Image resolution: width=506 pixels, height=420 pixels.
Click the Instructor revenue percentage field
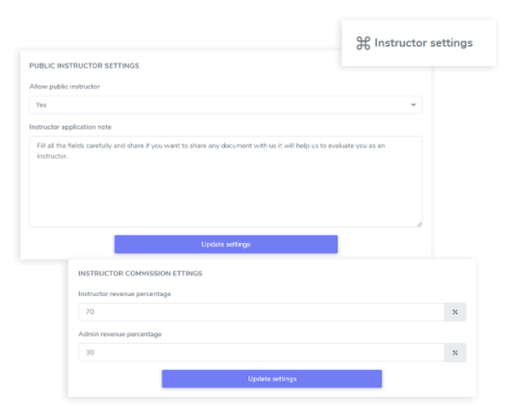coord(262,312)
